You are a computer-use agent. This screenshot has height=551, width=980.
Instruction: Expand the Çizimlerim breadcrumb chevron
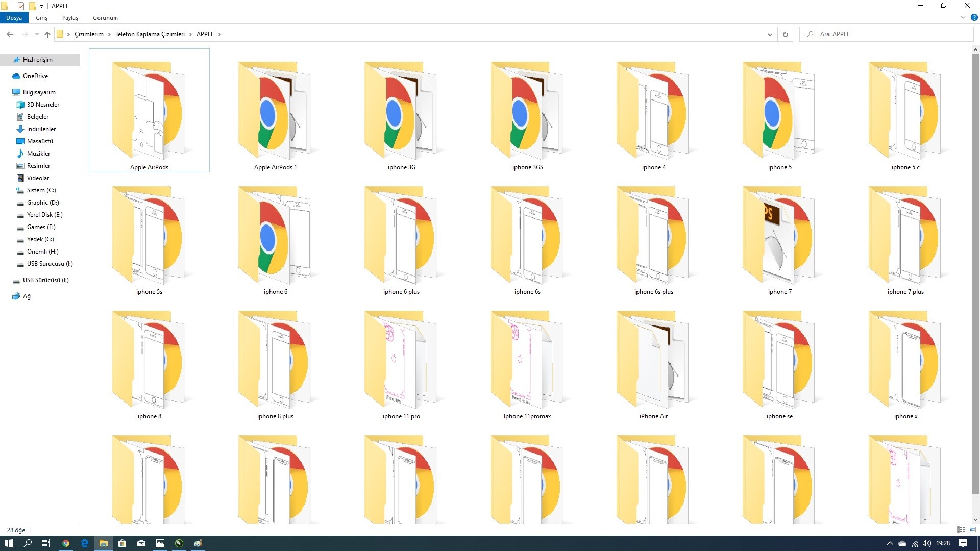[109, 34]
